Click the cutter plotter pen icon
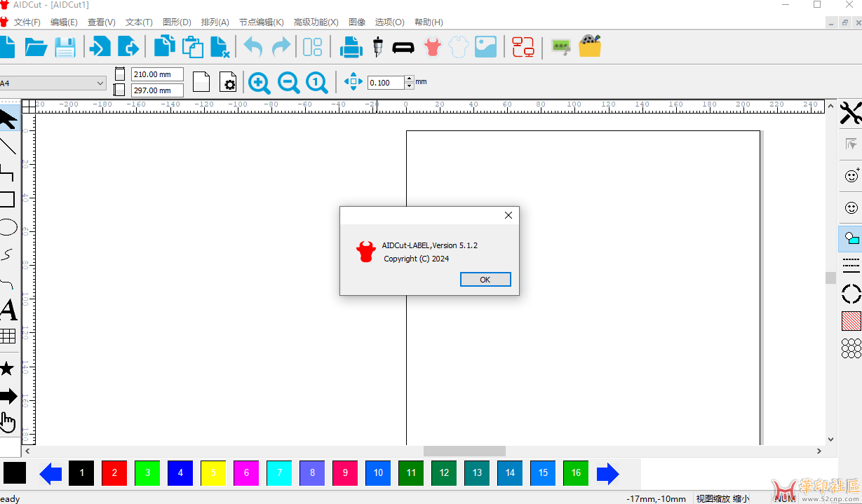862x504 pixels. point(378,47)
